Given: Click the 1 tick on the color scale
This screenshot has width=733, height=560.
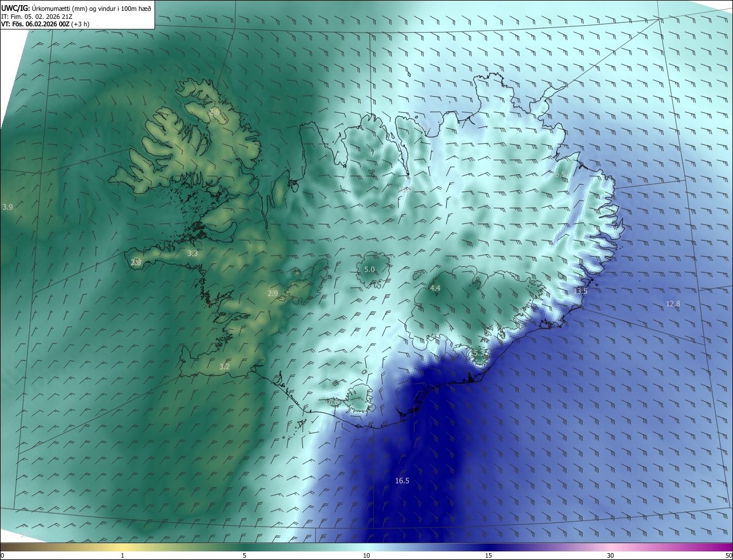Looking at the screenshot, I should (123, 555).
